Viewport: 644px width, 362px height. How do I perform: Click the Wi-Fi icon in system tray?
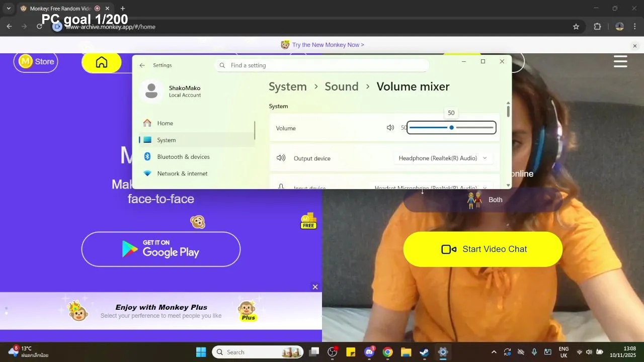(579, 352)
